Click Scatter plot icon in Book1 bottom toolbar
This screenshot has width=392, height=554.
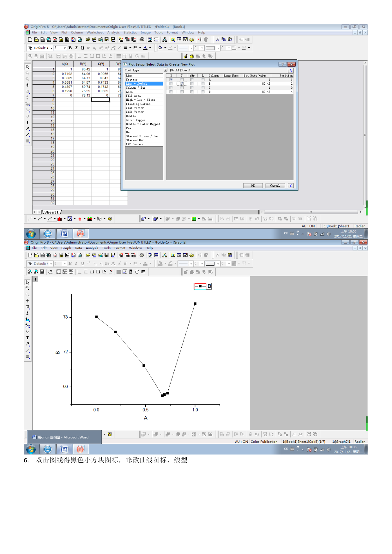[x=40, y=219]
